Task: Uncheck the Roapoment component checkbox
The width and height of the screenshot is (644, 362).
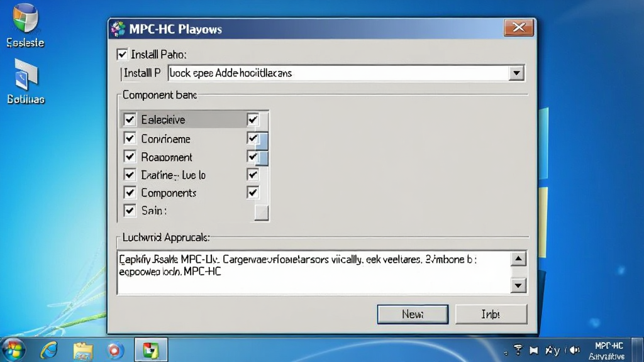Action: pos(130,156)
